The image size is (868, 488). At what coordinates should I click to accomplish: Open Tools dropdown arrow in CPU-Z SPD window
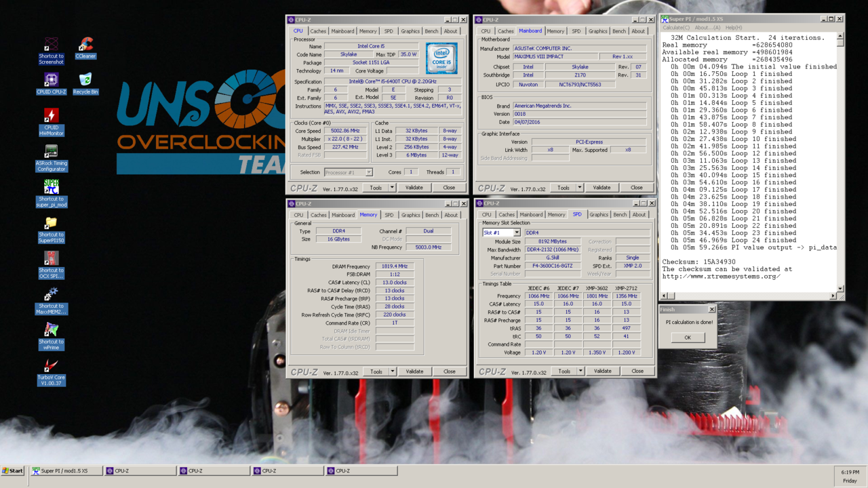coord(580,371)
